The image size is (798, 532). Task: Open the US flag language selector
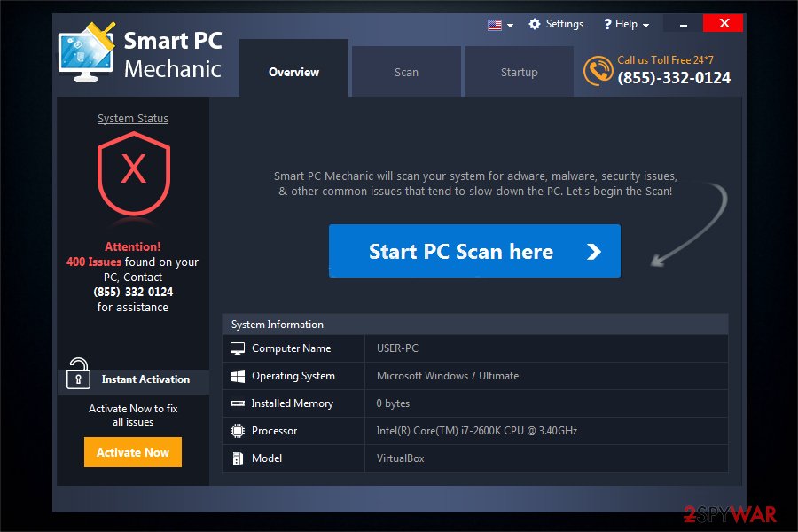pos(500,25)
